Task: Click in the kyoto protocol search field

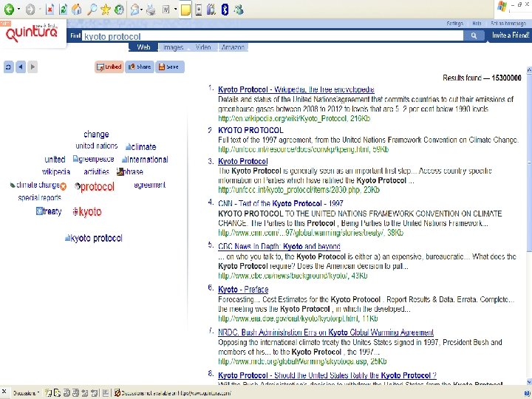Action: click(x=273, y=36)
